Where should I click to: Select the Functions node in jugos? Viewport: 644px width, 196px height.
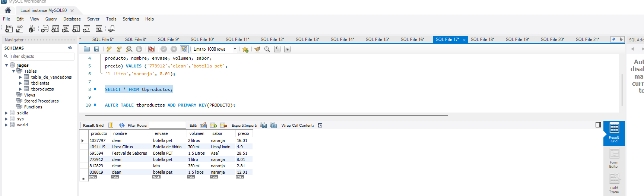pos(33,107)
